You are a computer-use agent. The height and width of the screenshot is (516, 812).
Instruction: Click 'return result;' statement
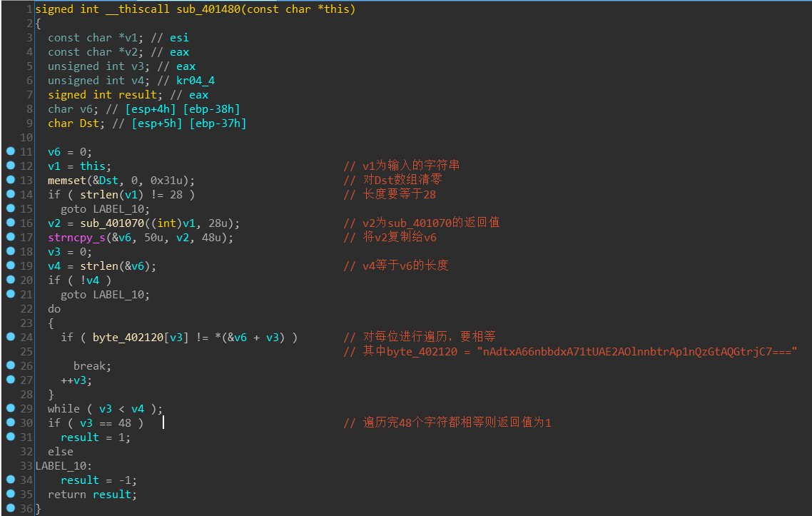pyautogui.click(x=92, y=495)
